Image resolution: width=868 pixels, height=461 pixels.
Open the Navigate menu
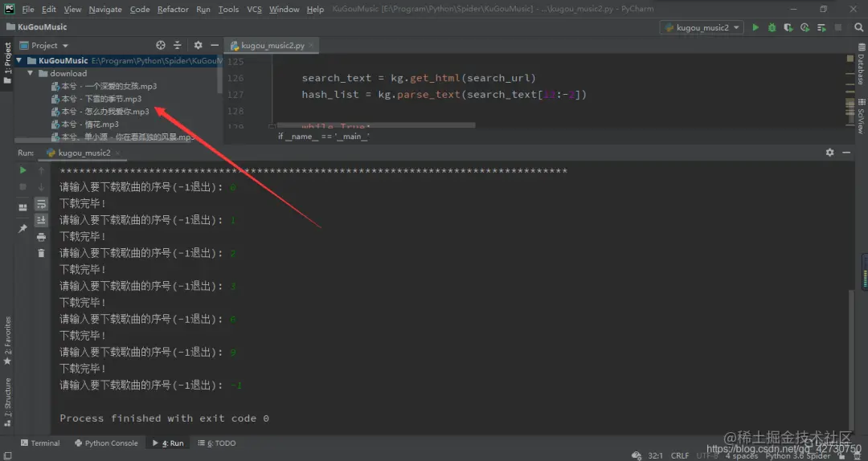click(x=105, y=10)
